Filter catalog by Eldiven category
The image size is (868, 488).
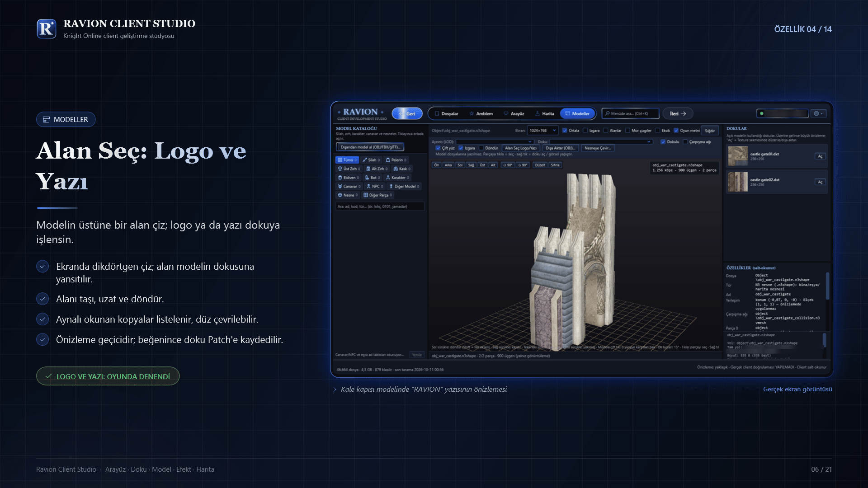pos(349,178)
